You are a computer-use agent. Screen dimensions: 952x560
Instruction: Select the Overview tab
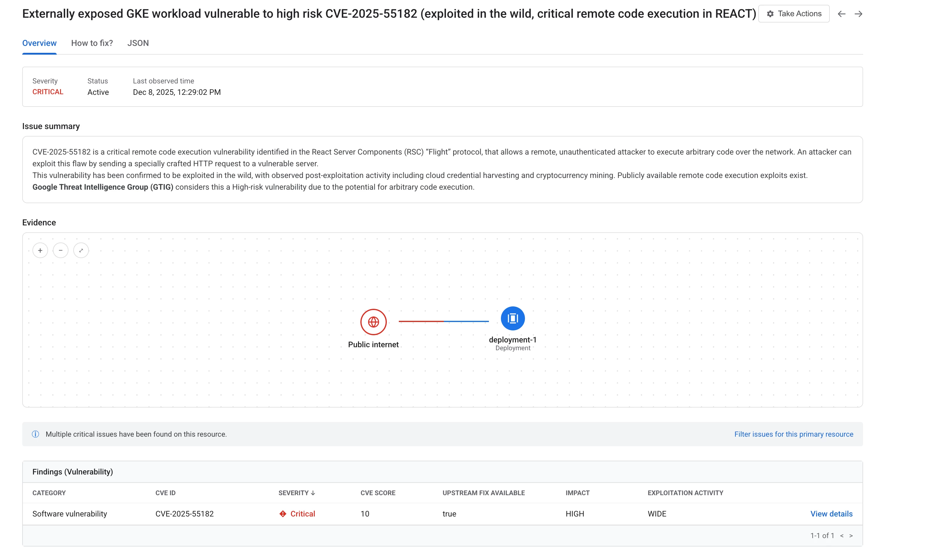39,43
